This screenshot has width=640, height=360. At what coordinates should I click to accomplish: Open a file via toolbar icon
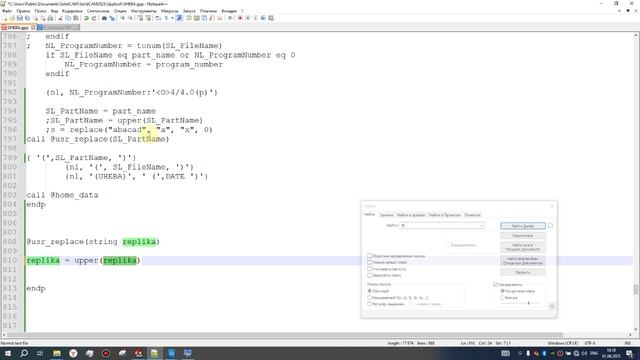(12, 18)
